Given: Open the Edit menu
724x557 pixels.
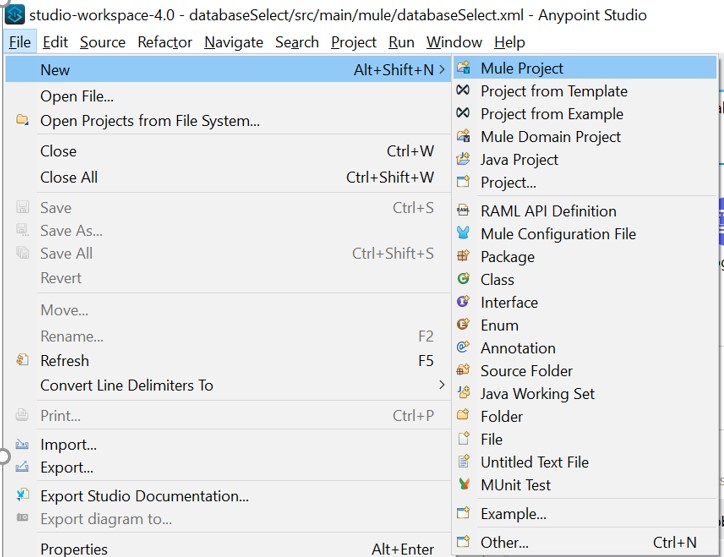Looking at the screenshot, I should tap(55, 42).
